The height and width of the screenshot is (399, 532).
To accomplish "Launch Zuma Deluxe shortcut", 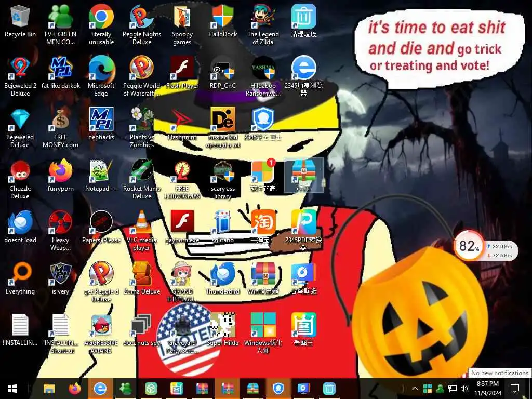I will [142, 278].
